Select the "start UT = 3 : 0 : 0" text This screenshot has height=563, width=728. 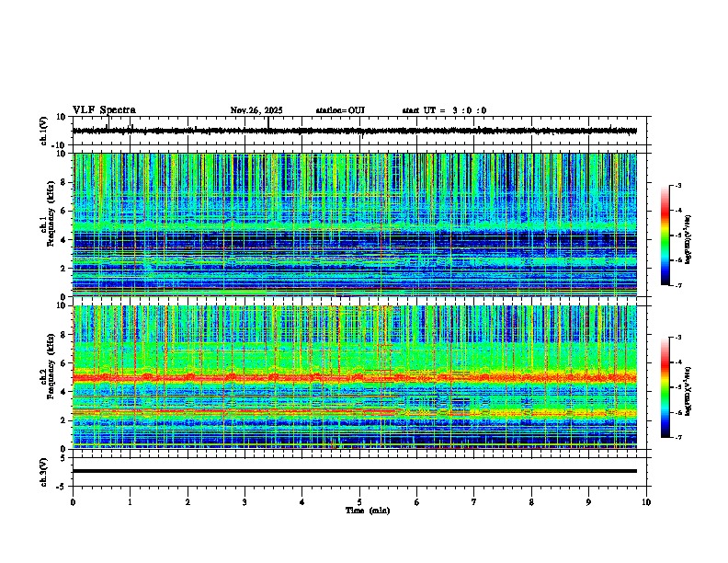click(444, 110)
